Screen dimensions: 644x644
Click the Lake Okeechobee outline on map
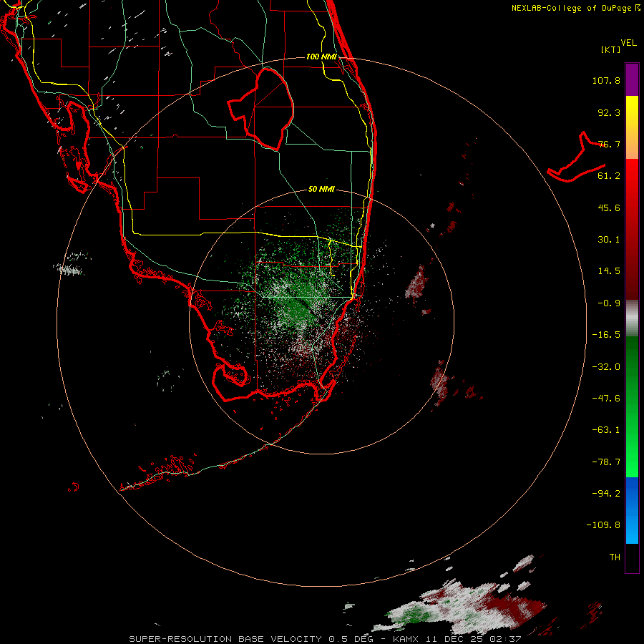click(261, 109)
